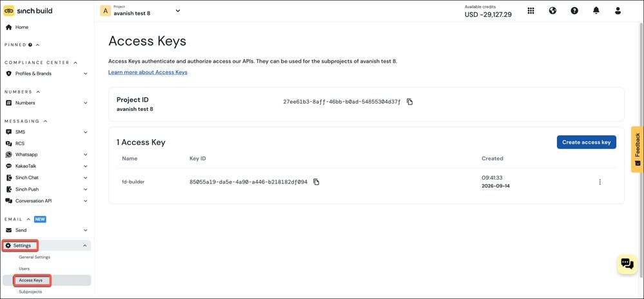Collapse the Settings menu chevron
Screen dimensions: 644x299
point(85,246)
